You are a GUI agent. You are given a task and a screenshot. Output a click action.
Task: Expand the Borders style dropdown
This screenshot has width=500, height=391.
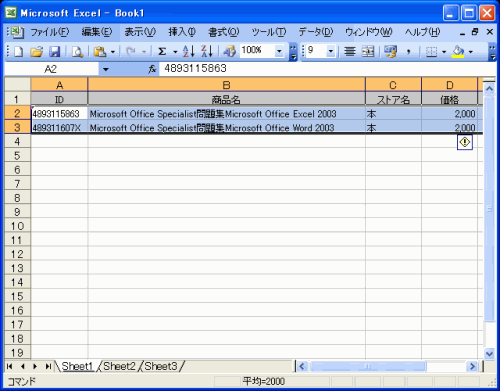click(x=444, y=52)
